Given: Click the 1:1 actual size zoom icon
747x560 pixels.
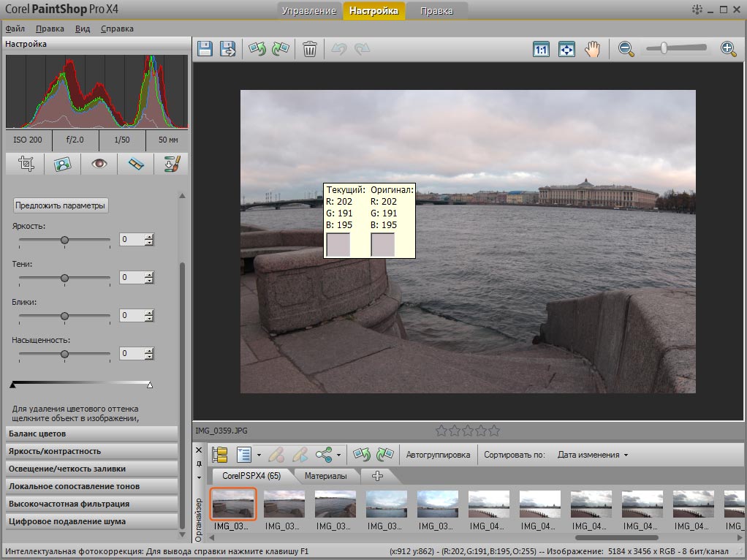Looking at the screenshot, I should [541, 50].
